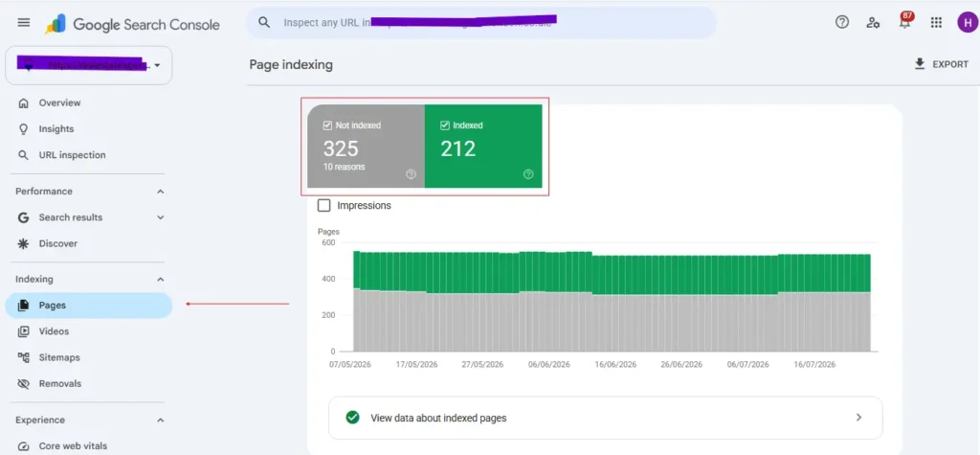Click the 325 not indexed count
The image size is (980, 455).
(341, 149)
